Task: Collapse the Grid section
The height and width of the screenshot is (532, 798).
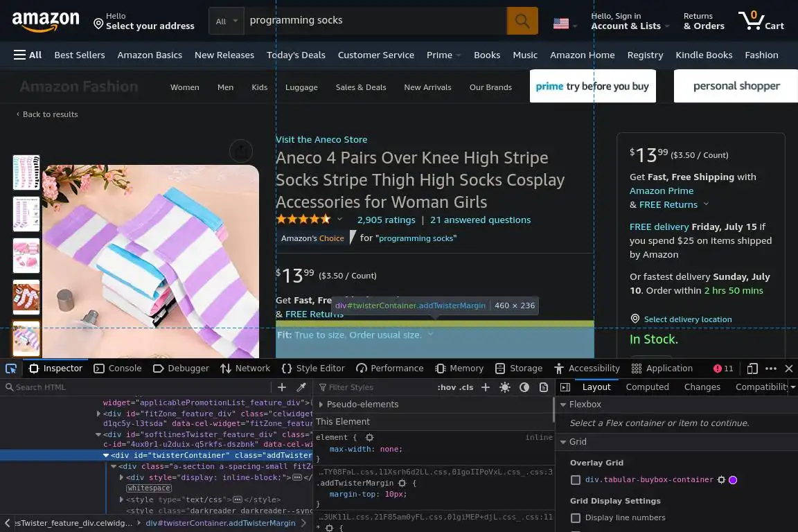Action: 563,442
